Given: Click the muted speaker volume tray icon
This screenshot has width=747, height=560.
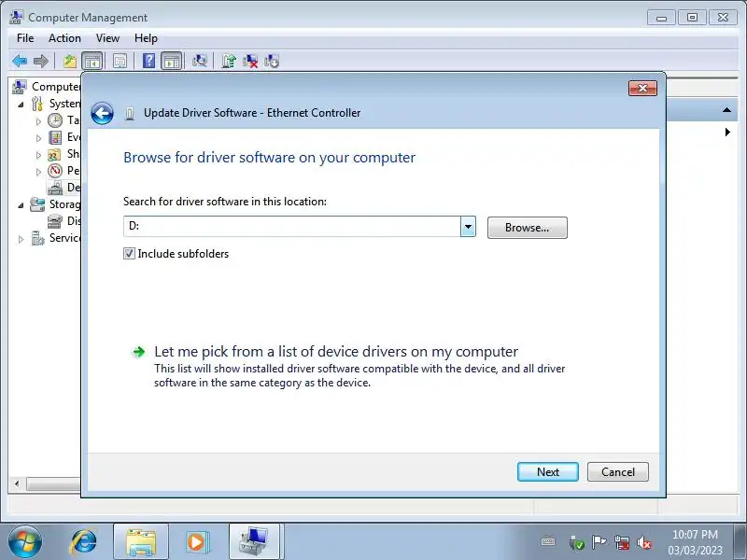Looking at the screenshot, I should point(644,542).
